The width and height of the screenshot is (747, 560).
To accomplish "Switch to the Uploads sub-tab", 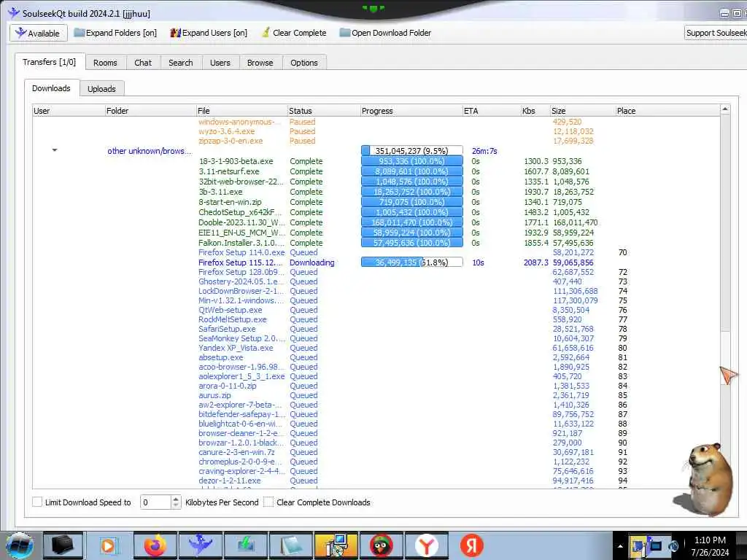I will [x=101, y=89].
